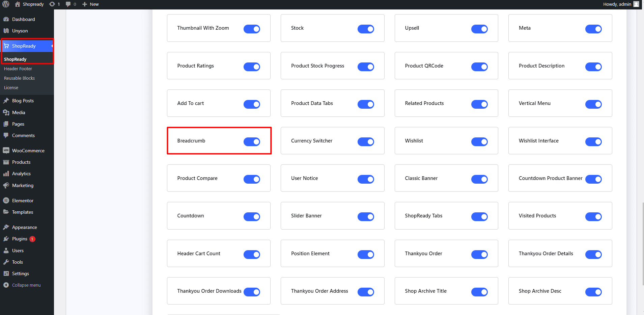Open the WooCommerce sidebar icon
The width and height of the screenshot is (644, 315).
click(x=6, y=151)
